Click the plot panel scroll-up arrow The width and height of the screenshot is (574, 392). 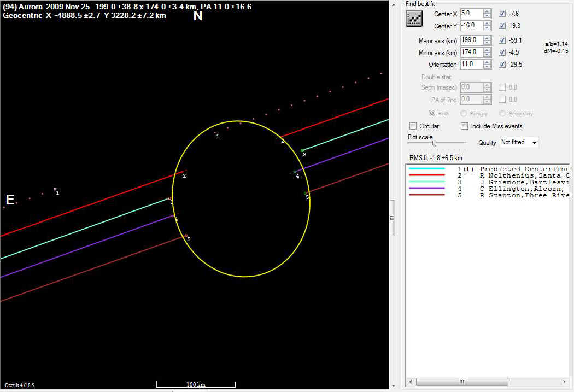394,5
